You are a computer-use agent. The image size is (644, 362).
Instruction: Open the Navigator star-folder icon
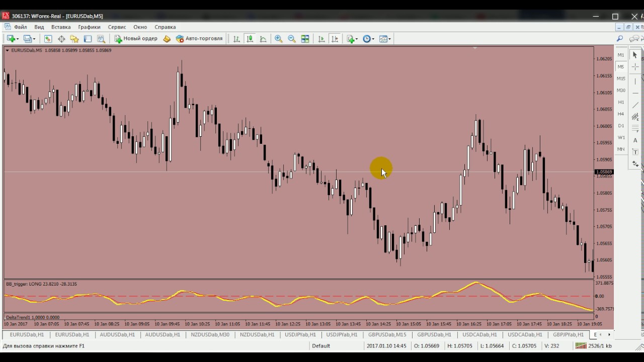coord(74,39)
